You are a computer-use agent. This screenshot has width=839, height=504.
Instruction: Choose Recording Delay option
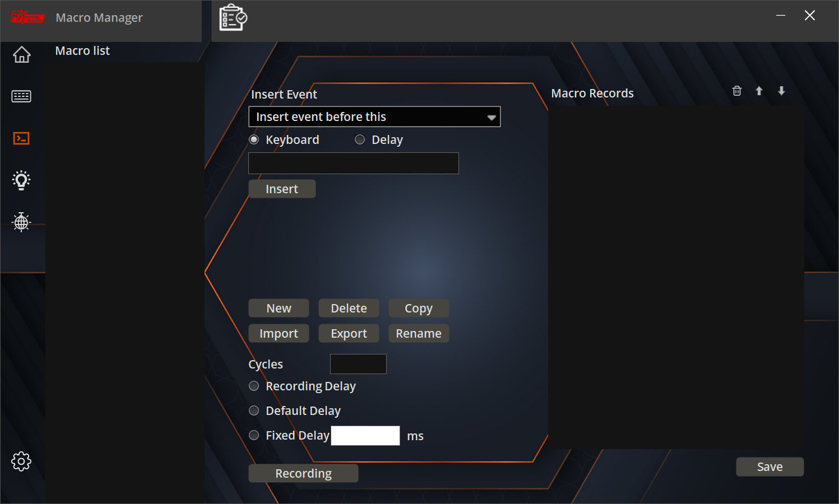[254, 386]
